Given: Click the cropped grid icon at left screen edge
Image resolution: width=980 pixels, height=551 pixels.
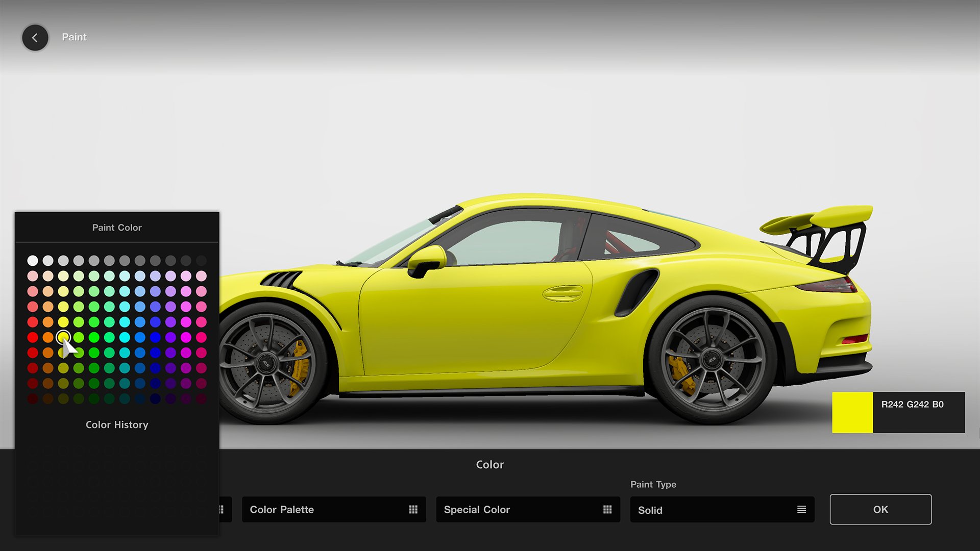Looking at the screenshot, I should tap(220, 509).
